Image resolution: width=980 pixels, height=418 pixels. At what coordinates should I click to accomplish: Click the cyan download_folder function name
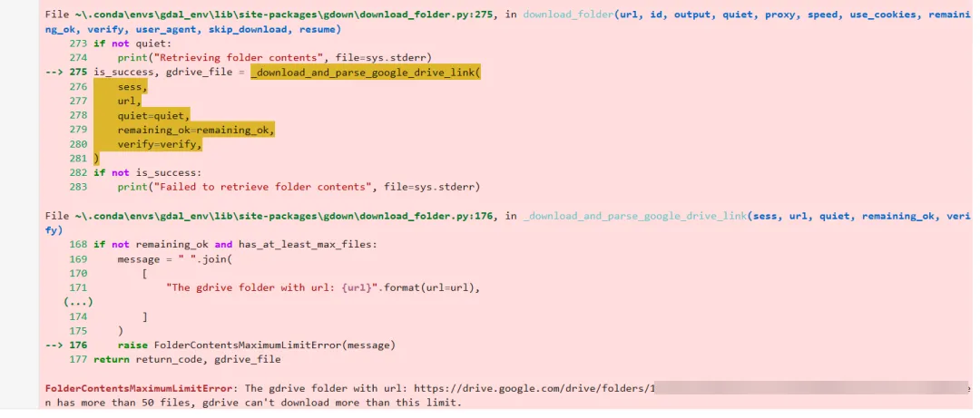click(x=567, y=15)
